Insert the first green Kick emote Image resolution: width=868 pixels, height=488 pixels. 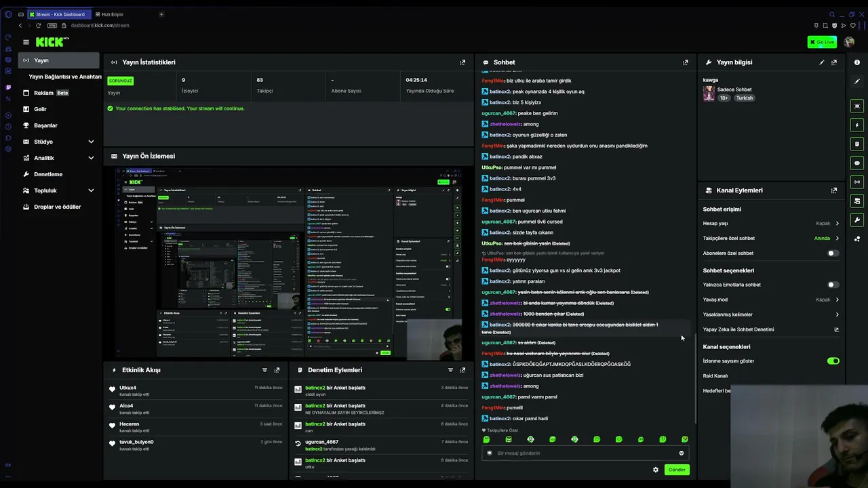[x=486, y=439]
